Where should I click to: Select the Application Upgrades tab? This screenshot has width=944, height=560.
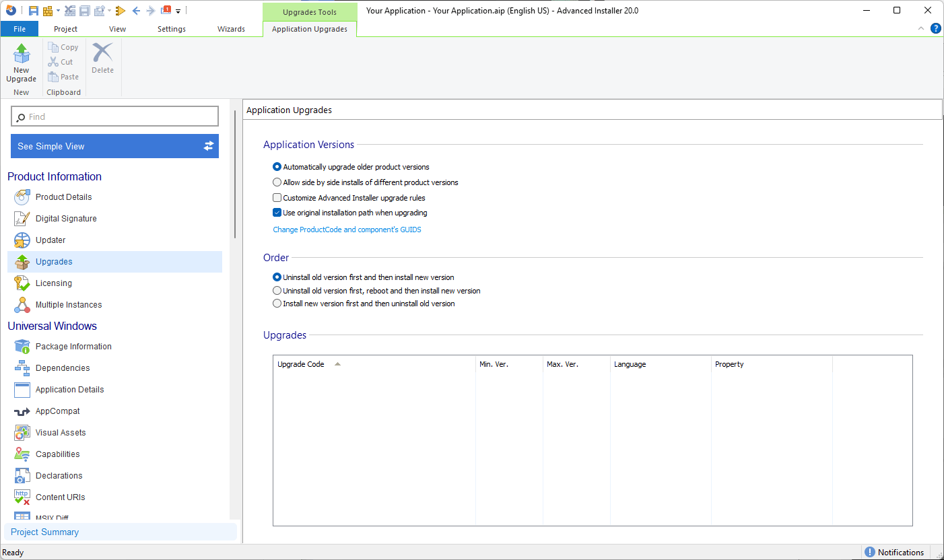coord(310,29)
